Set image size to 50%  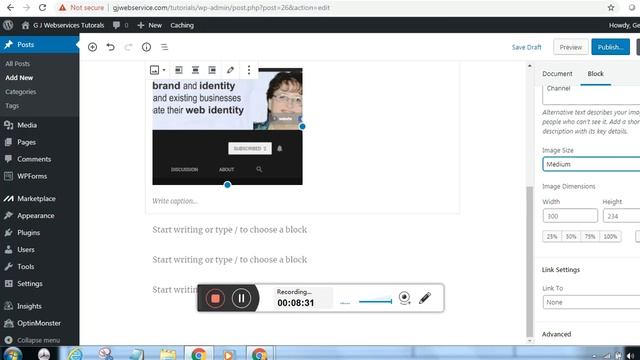point(571,236)
